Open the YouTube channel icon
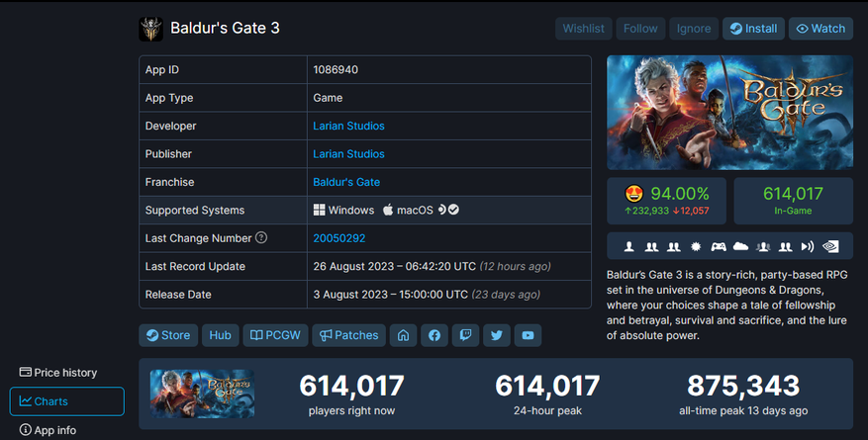This screenshot has width=868, height=440. click(x=528, y=335)
